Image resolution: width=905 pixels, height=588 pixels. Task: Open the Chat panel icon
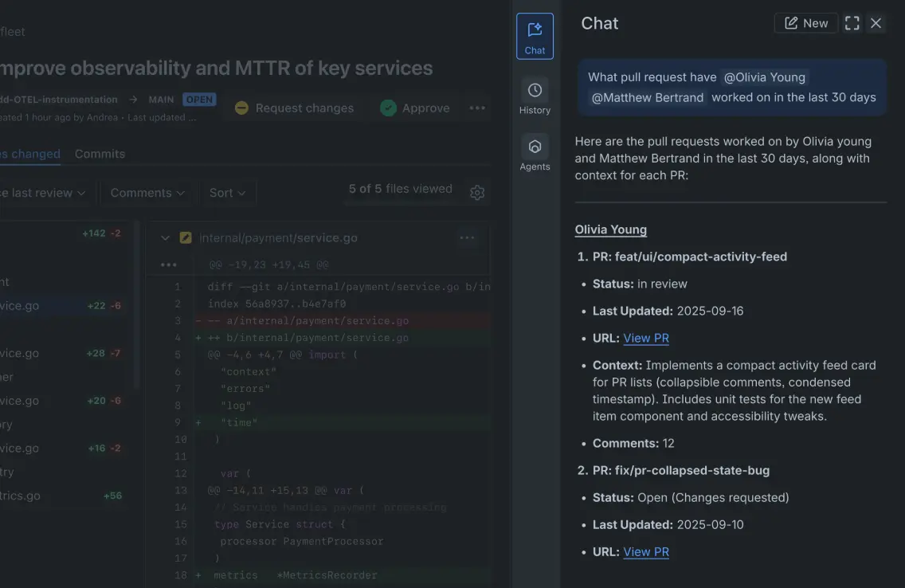pyautogui.click(x=535, y=36)
